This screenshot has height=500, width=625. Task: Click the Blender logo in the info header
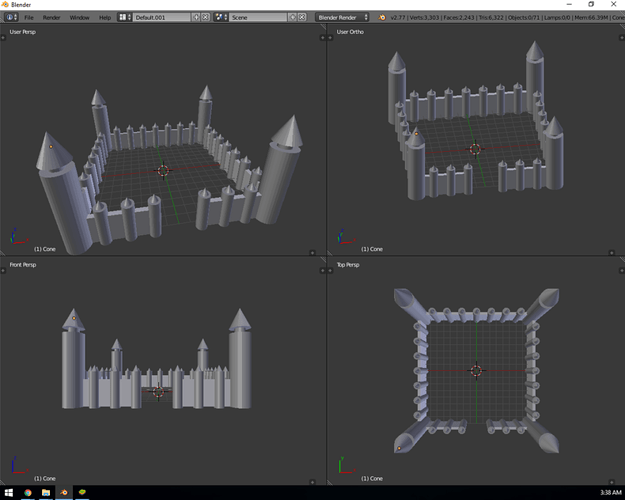[382, 17]
